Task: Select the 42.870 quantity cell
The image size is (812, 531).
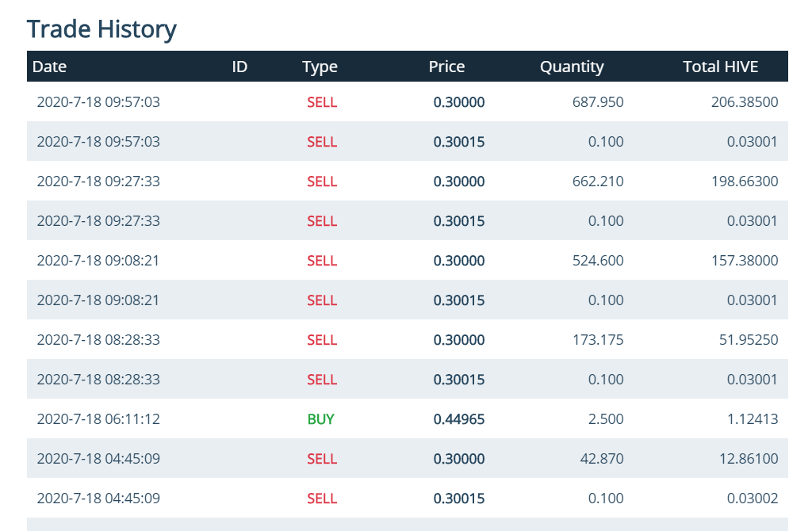Action: [602, 459]
